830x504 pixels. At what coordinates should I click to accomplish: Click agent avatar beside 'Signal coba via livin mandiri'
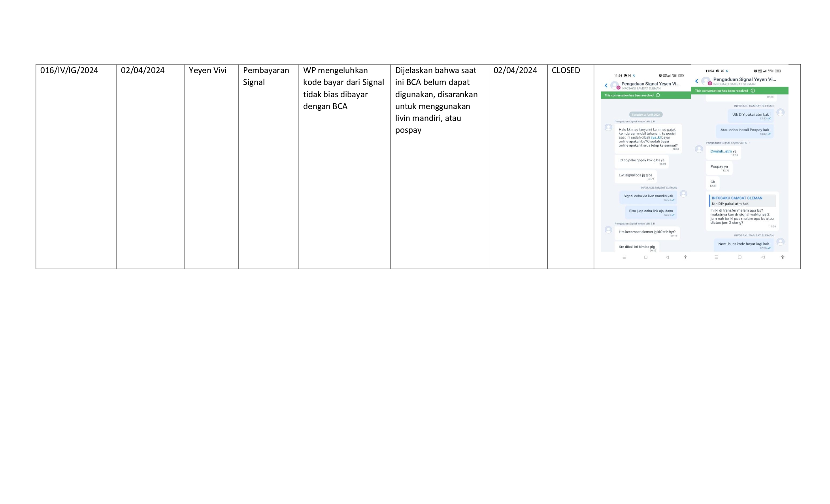pos(683,194)
